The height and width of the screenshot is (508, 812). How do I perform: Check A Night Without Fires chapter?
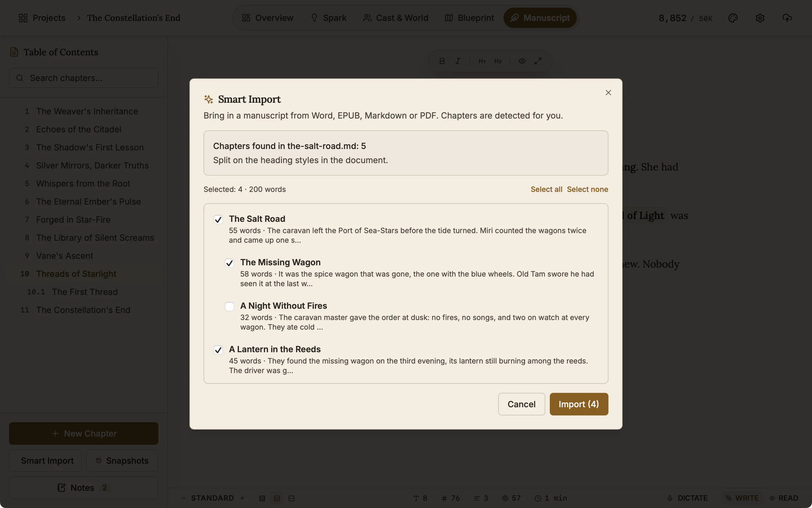[x=230, y=306]
